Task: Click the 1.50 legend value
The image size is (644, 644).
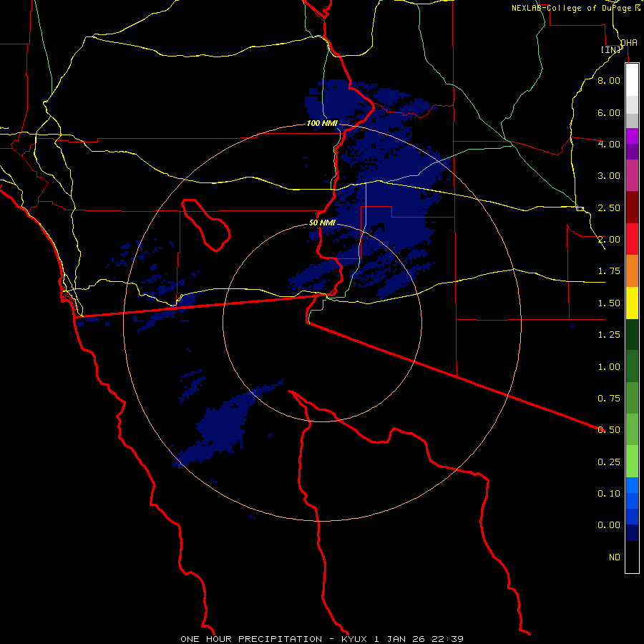Action: point(609,303)
